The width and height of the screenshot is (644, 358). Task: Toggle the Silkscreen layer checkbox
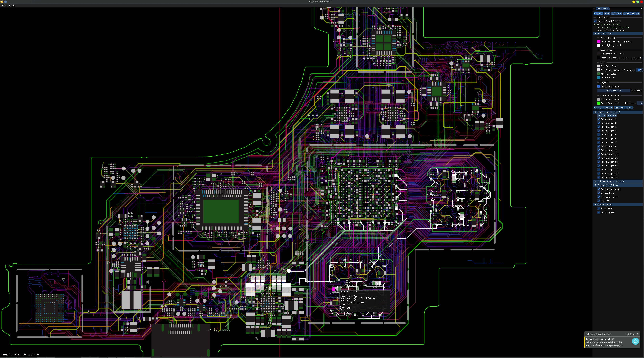(598, 209)
